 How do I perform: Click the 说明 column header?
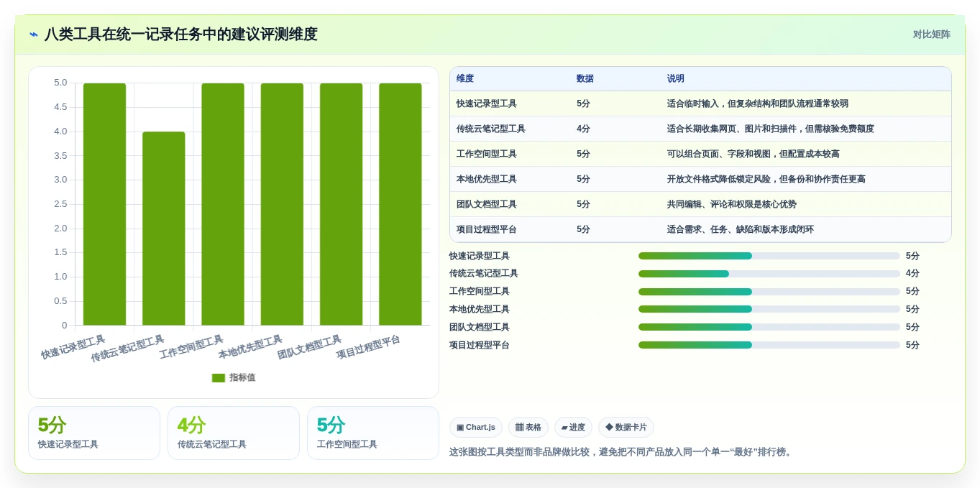coord(675,79)
